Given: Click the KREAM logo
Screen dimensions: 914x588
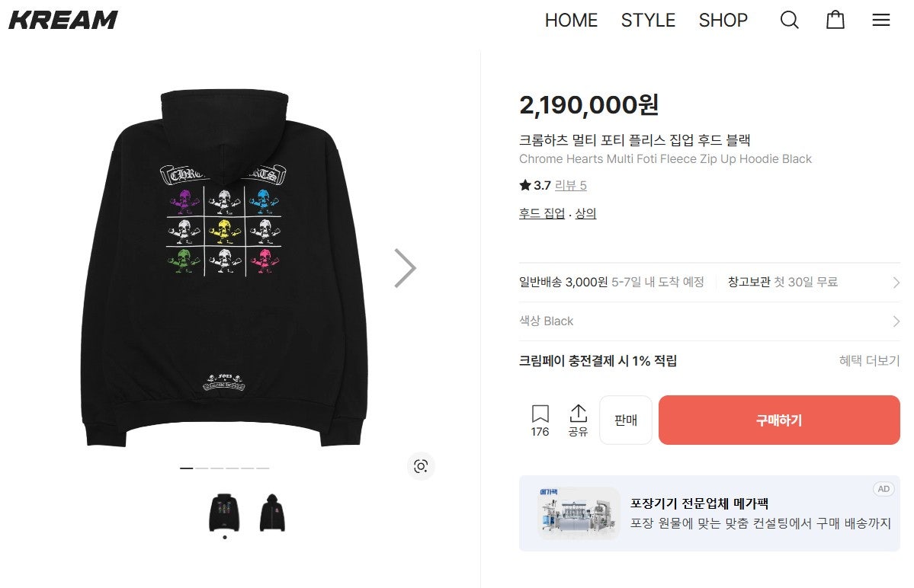Looking at the screenshot, I should 63,20.
